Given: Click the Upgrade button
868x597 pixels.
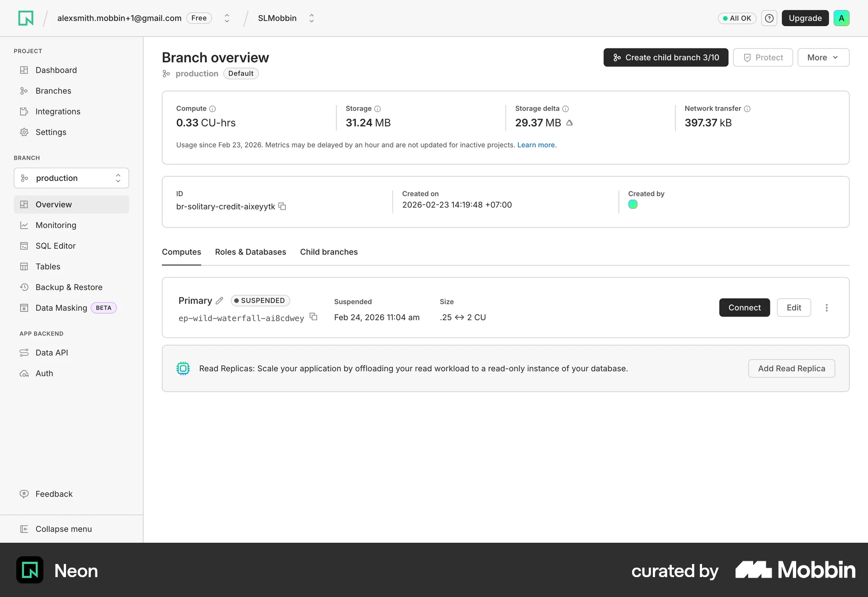Looking at the screenshot, I should (x=805, y=18).
